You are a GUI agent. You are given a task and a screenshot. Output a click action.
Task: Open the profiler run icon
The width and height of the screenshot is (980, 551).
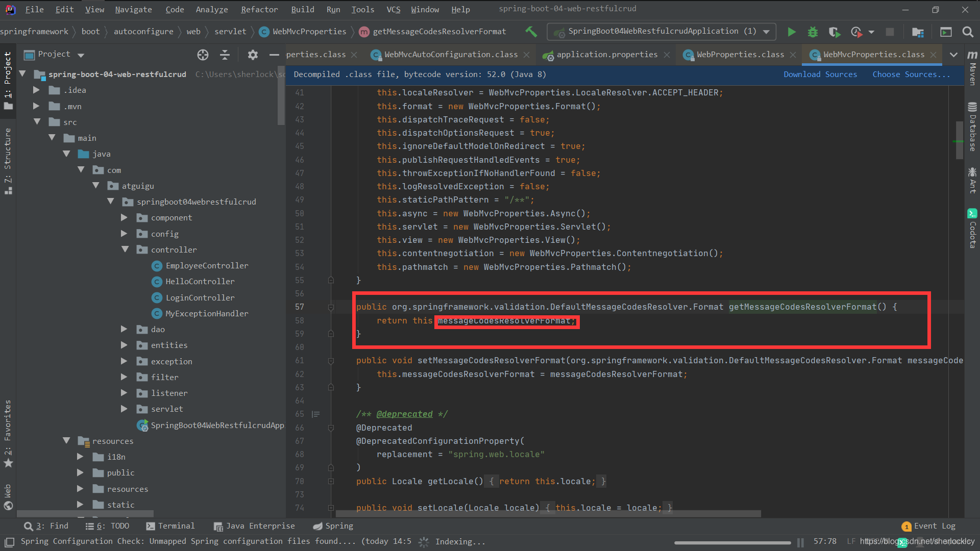tap(856, 32)
